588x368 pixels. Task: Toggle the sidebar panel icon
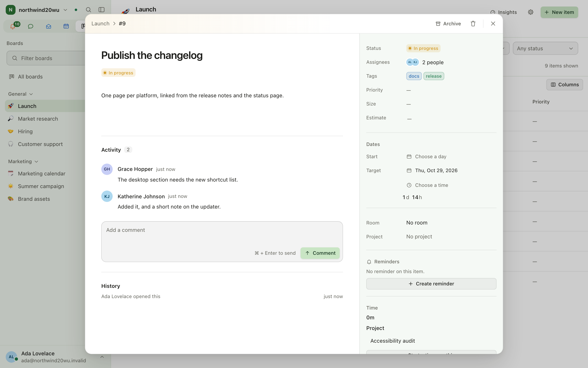(x=101, y=10)
